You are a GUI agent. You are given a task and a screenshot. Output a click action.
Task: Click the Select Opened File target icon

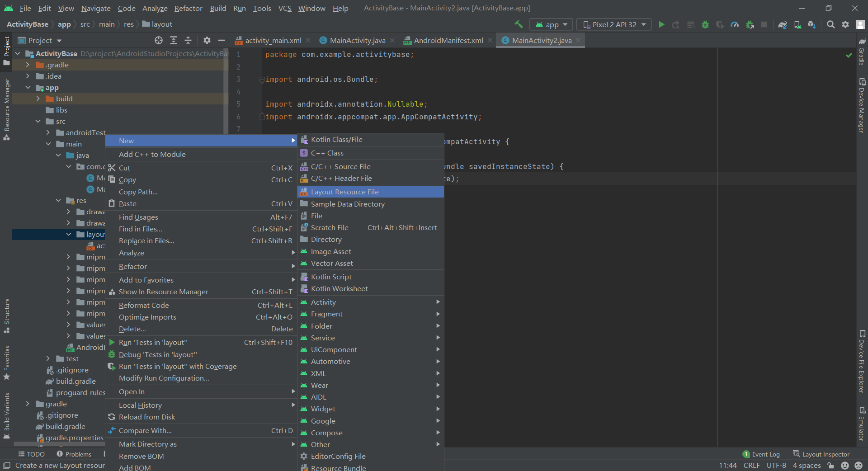click(x=159, y=40)
